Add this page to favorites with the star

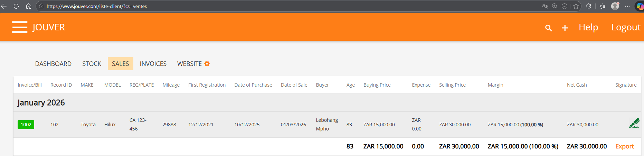(576, 6)
